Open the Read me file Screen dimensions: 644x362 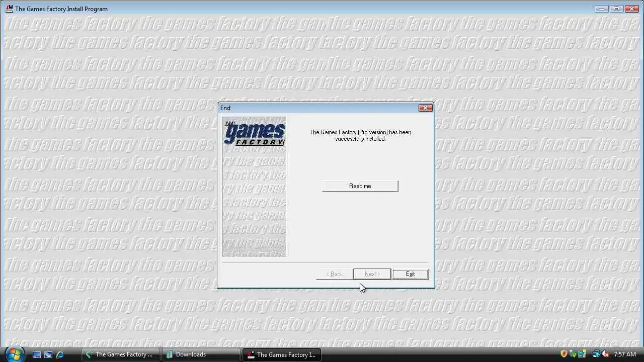point(360,186)
